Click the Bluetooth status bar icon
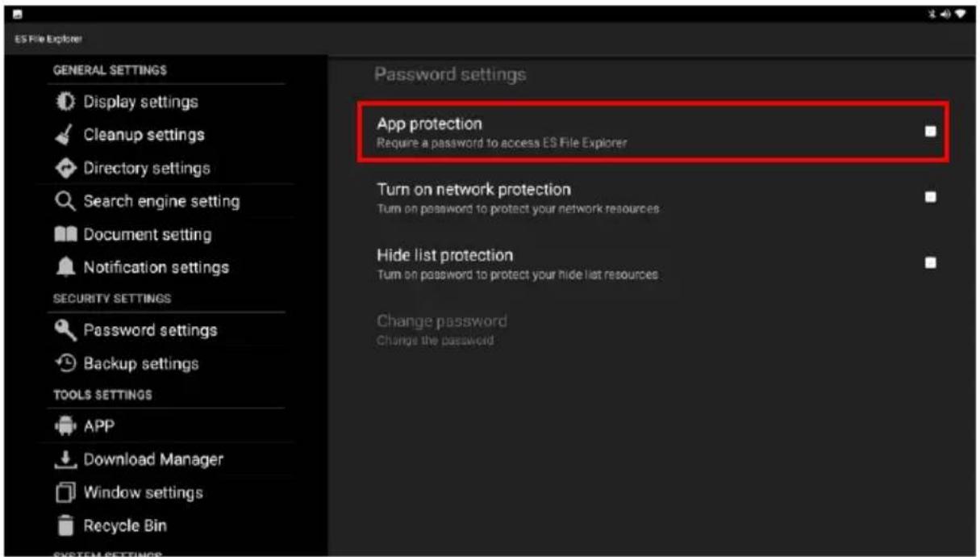Image resolution: width=980 pixels, height=557 pixels. tap(932, 15)
